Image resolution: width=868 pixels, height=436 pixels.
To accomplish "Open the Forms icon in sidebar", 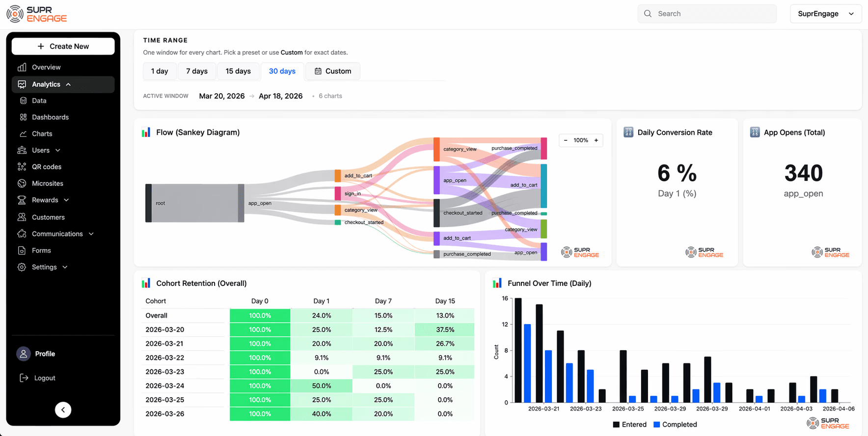I will pyautogui.click(x=22, y=251).
